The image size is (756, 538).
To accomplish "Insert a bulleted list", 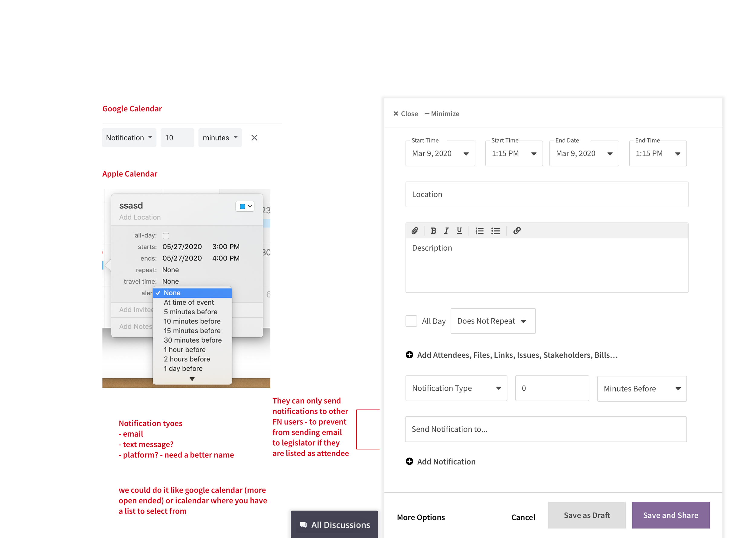I will tap(496, 231).
